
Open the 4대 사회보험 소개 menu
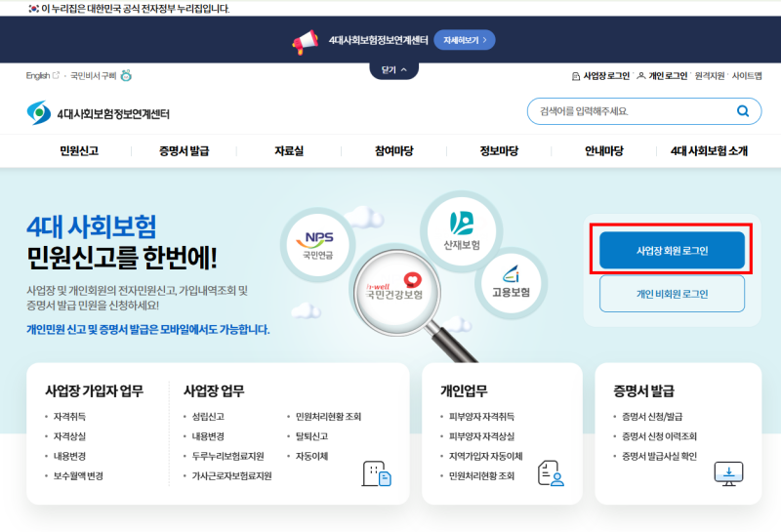tap(710, 151)
